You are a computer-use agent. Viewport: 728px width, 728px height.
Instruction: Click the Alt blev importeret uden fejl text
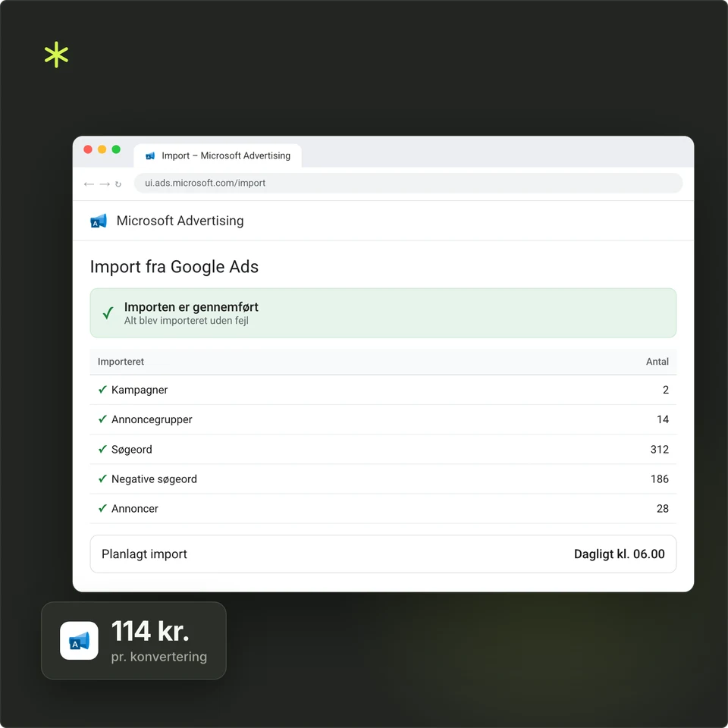pyautogui.click(x=187, y=320)
